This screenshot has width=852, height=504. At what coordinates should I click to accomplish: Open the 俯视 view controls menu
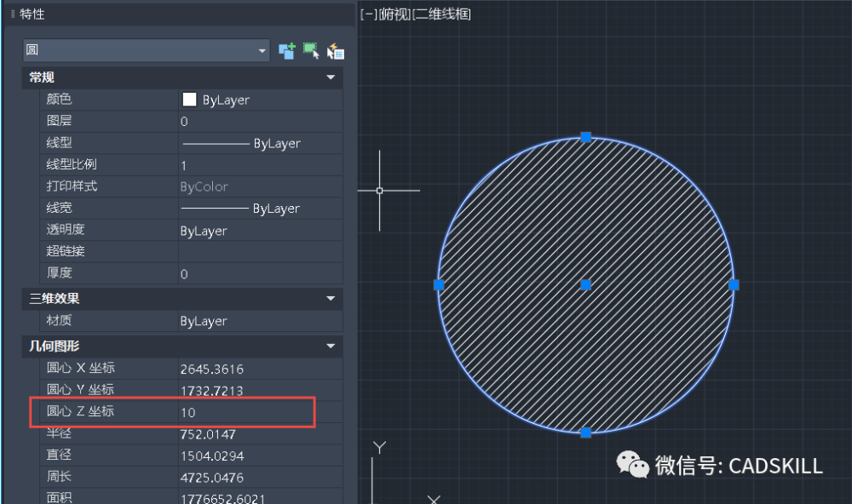click(394, 14)
